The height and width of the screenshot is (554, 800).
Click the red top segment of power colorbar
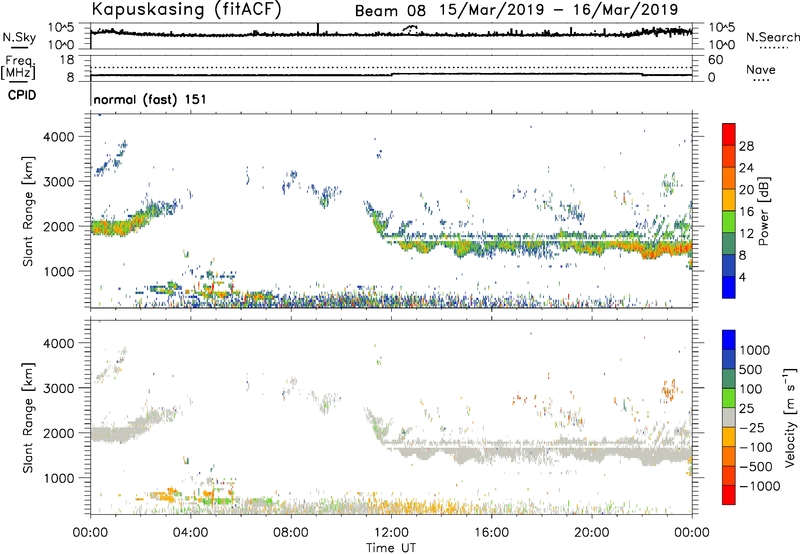tap(729, 135)
